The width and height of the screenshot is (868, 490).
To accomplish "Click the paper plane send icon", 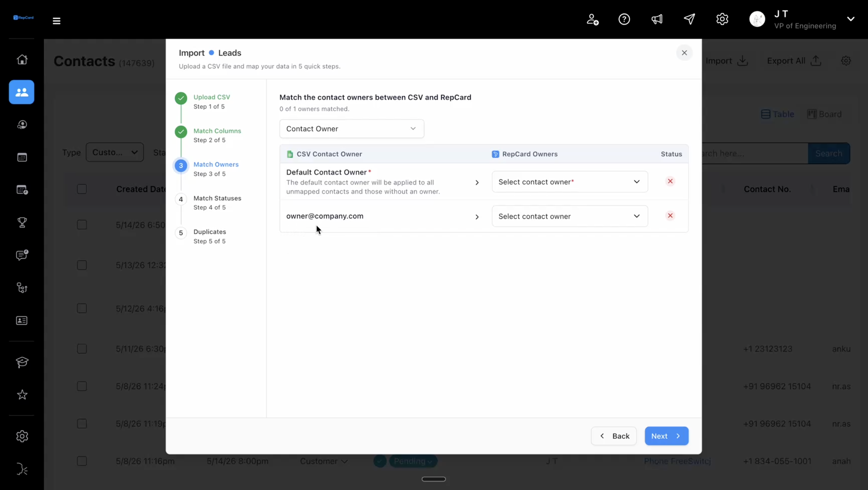I will tap(689, 19).
